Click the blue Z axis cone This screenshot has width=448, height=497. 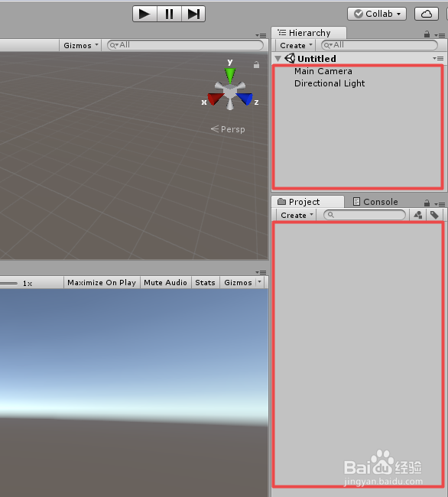pyautogui.click(x=245, y=99)
